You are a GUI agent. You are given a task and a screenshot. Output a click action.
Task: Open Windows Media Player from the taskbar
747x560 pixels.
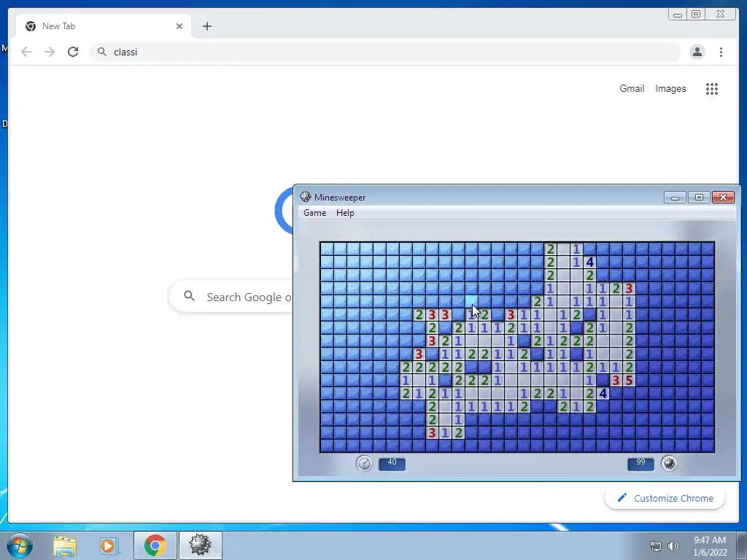click(x=109, y=545)
